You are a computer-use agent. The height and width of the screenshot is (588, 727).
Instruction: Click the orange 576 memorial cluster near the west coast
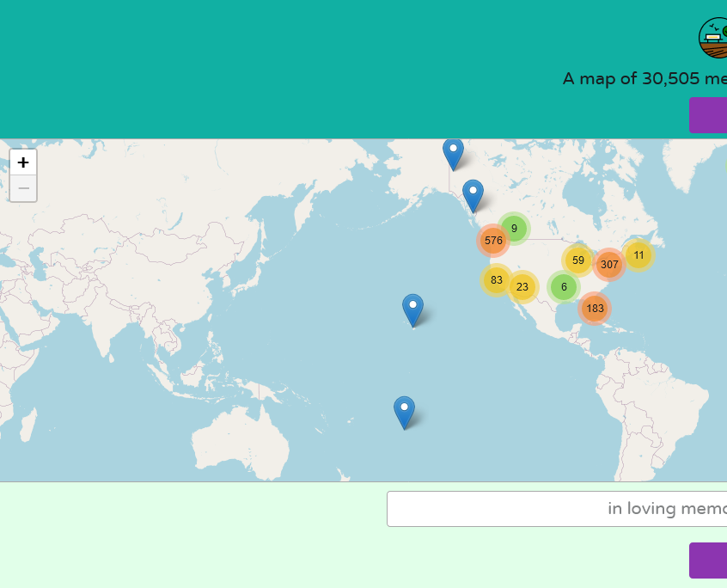494,241
